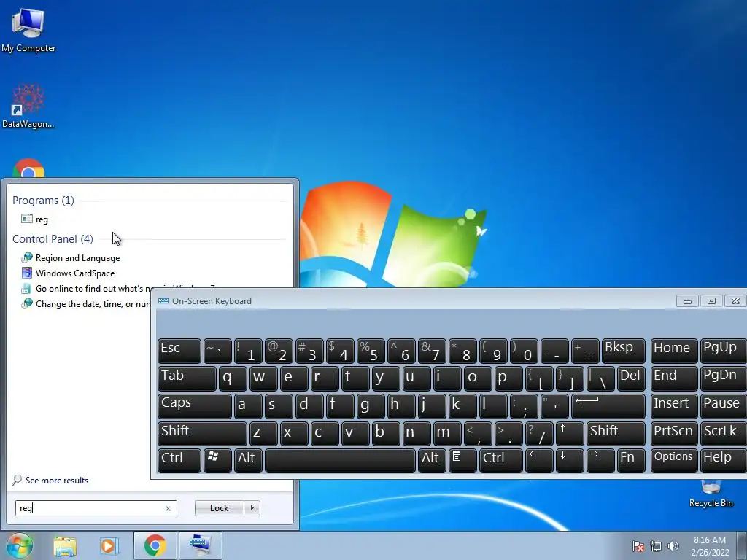The image size is (747, 560).
Task: Open the Recycle Bin desktop icon
Action: tap(711, 494)
